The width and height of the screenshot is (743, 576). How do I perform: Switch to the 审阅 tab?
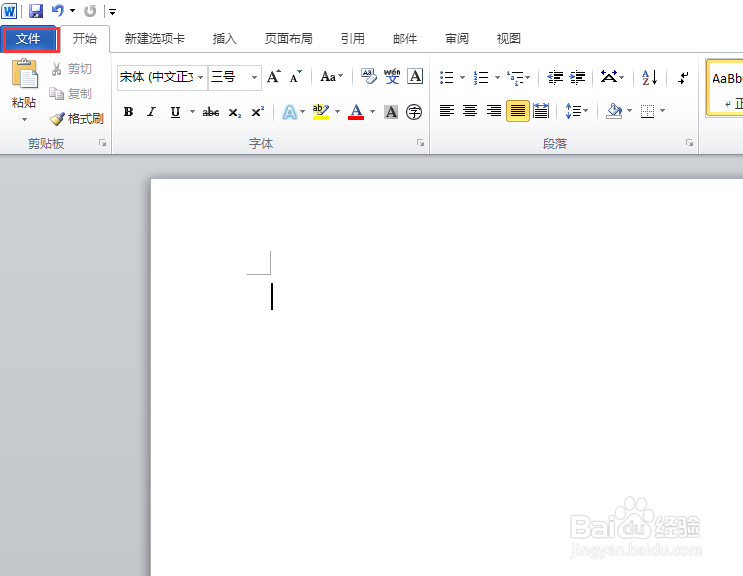pos(457,39)
